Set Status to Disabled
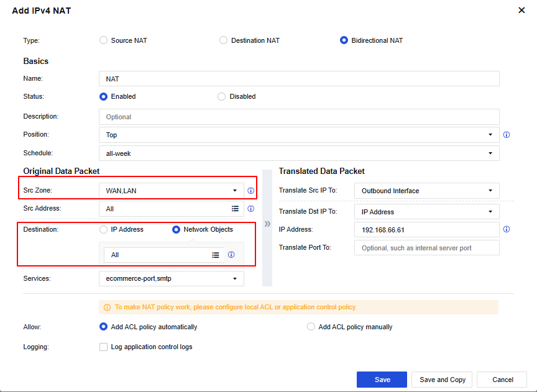 coord(222,97)
